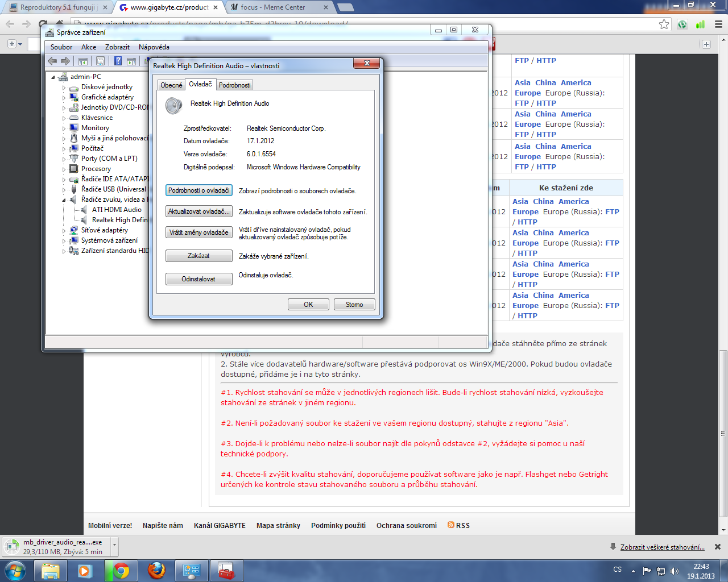Open the Nápověda menu
This screenshot has height=582, width=728.
click(154, 47)
